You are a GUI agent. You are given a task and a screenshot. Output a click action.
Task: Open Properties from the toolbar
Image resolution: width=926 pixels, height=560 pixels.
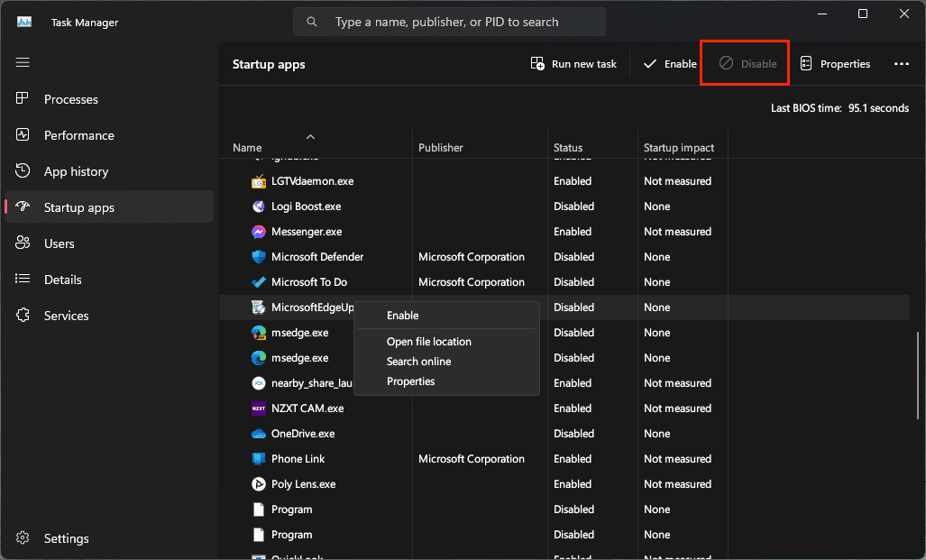[835, 64]
